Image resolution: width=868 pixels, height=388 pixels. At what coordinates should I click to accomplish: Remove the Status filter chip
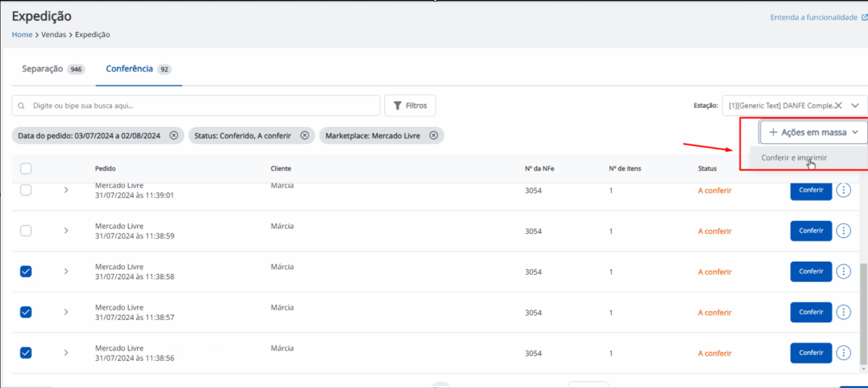tap(305, 136)
